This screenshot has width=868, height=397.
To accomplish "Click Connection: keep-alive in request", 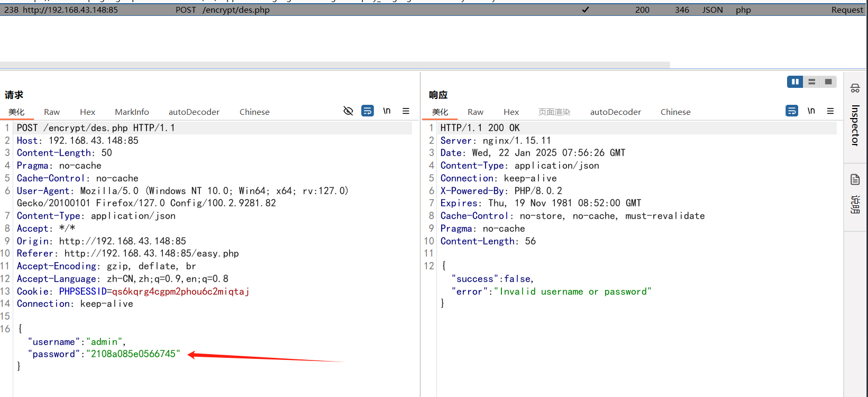I will [x=75, y=304].
